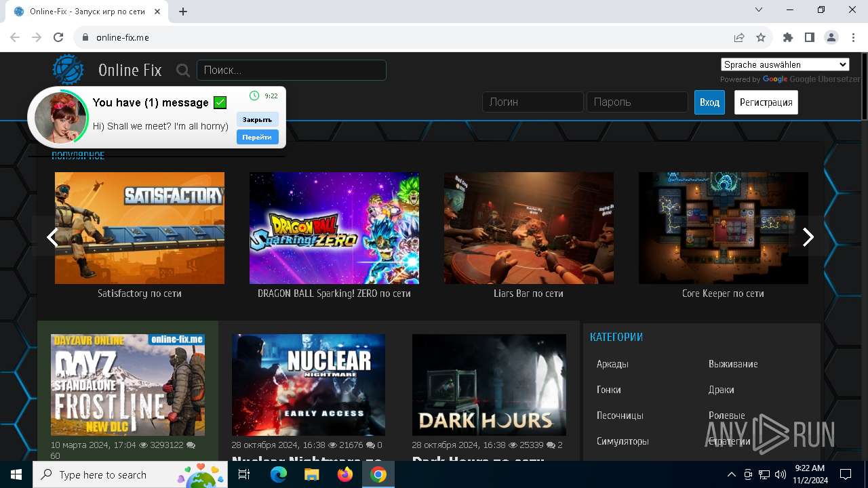
Task: Select the Симуляторы category
Action: click(x=623, y=441)
